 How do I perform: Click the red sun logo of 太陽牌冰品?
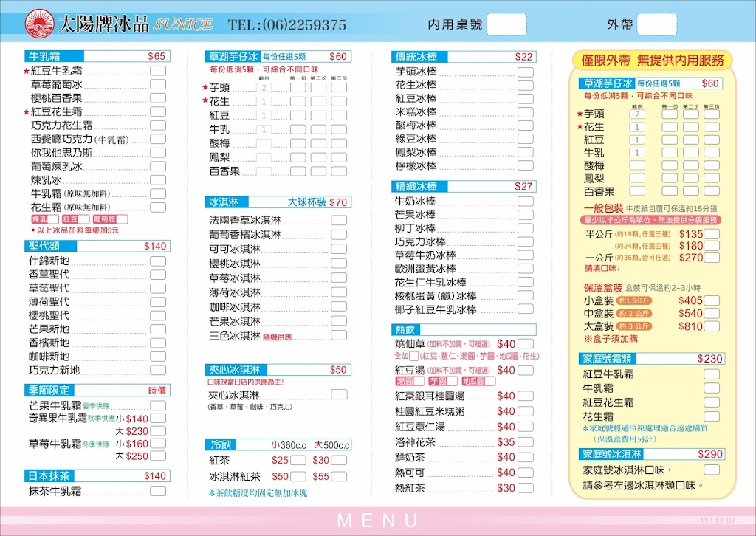(38, 23)
